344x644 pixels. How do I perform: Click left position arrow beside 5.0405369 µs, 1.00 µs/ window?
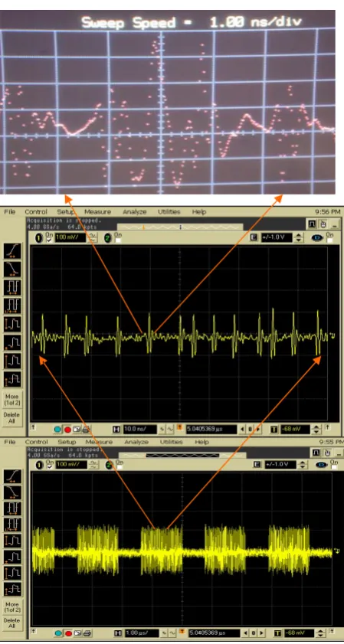(246, 633)
